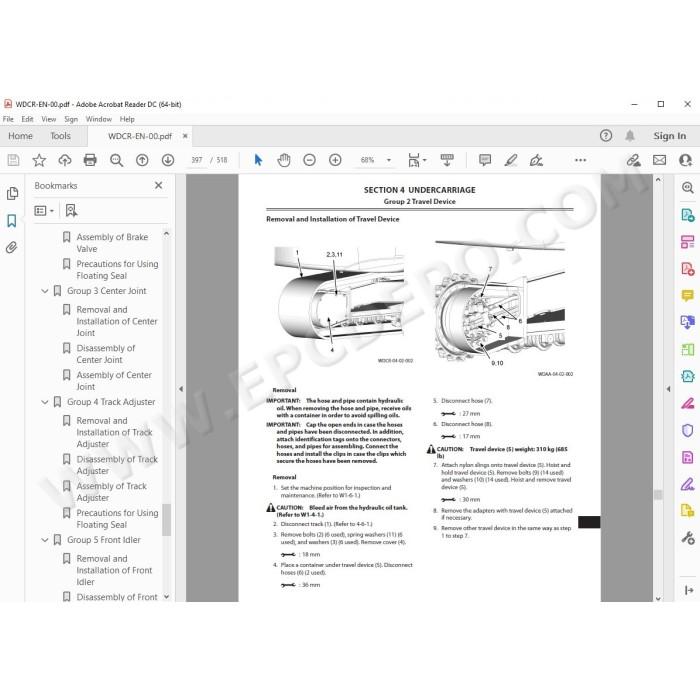Open the More Tools wrench icon
This screenshot has height=700, width=700.
coord(688,538)
